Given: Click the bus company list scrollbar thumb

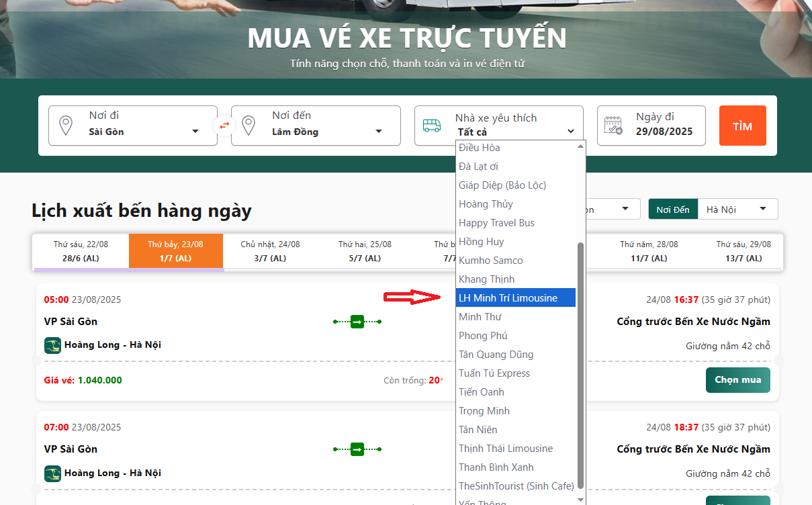Looking at the screenshot, I should tap(581, 366).
